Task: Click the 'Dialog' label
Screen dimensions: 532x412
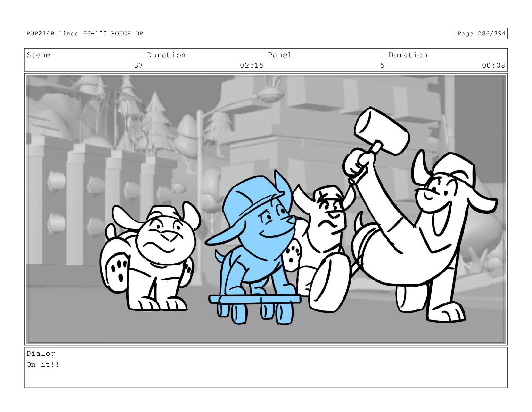Action: coord(41,353)
